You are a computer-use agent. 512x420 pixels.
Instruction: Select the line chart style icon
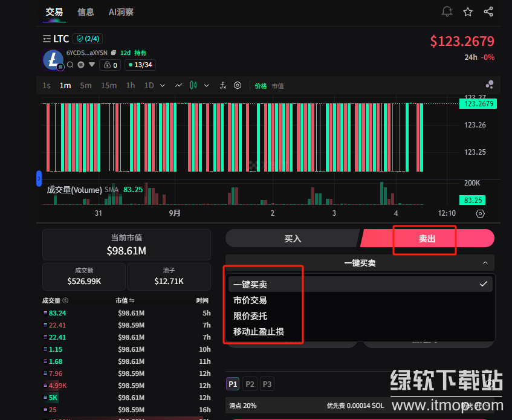pos(178,86)
